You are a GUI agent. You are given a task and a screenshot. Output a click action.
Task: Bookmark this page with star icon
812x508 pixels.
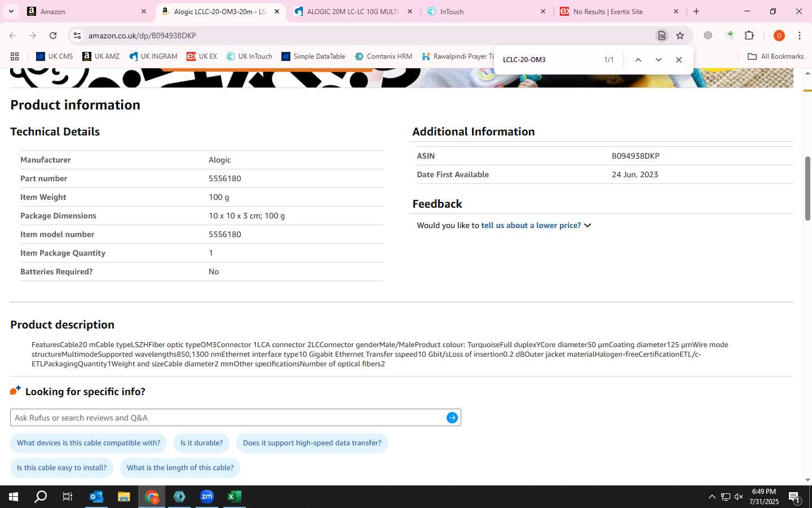click(x=680, y=36)
